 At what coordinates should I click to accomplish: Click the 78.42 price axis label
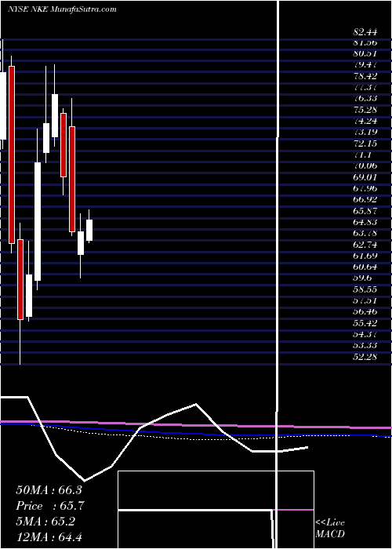[x=365, y=76]
